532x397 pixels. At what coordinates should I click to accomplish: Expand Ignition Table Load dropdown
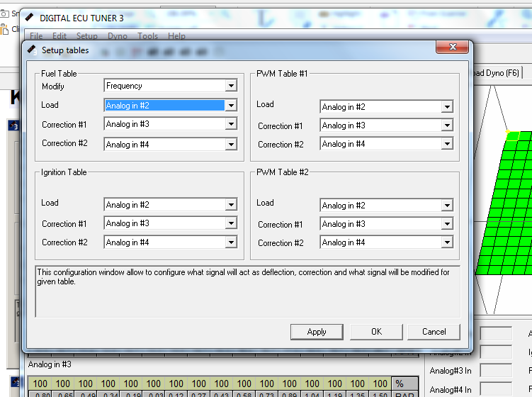point(231,205)
